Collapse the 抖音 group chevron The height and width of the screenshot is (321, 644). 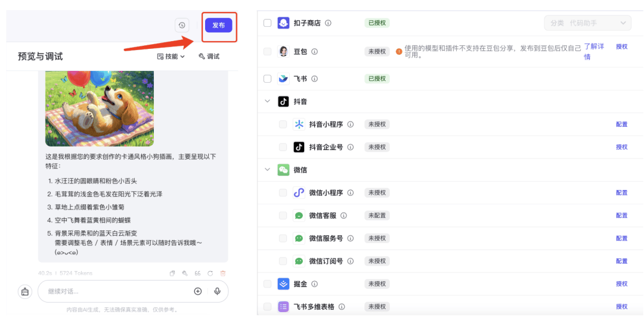click(x=267, y=101)
